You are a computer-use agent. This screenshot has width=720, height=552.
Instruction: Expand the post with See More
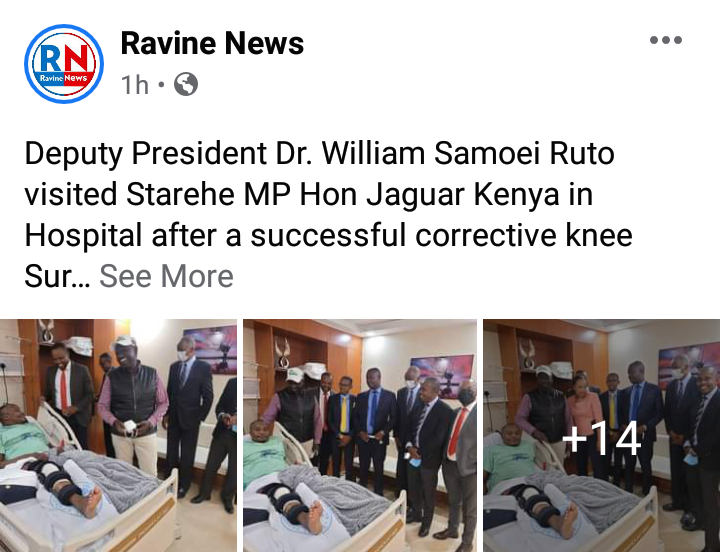click(x=166, y=276)
